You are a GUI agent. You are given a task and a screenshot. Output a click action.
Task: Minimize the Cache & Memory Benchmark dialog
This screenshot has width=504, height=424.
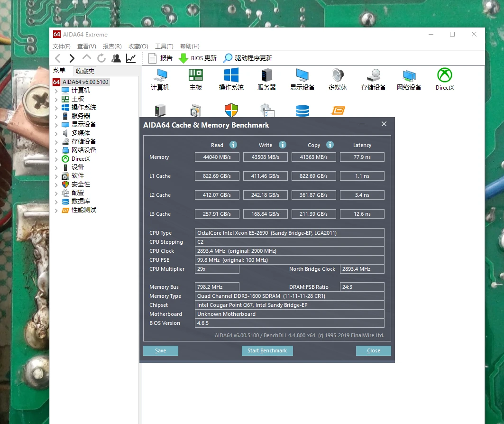pos(362,124)
